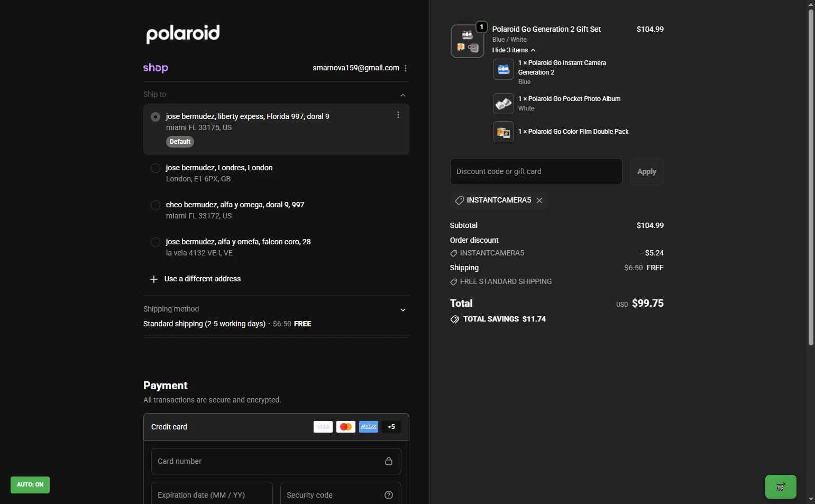Viewport: 815px width, 504px height.
Task: Click the Gift Set product thumbnail
Action: pos(468,41)
